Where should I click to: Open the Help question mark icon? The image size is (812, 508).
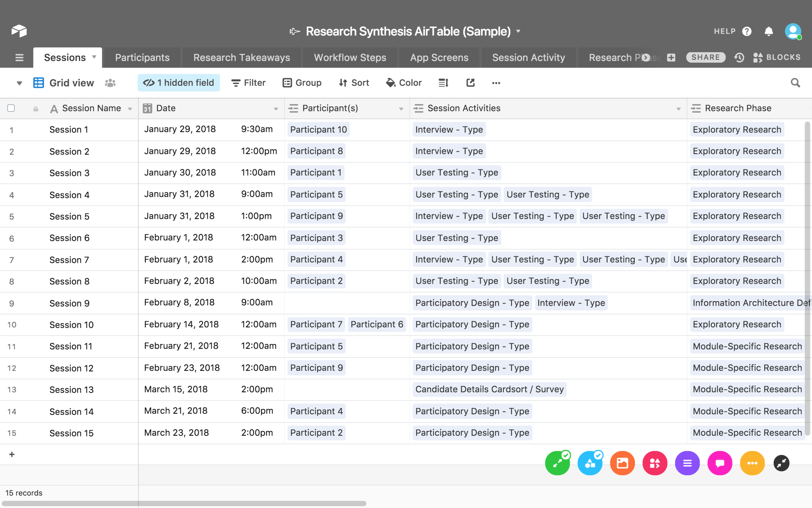click(747, 31)
